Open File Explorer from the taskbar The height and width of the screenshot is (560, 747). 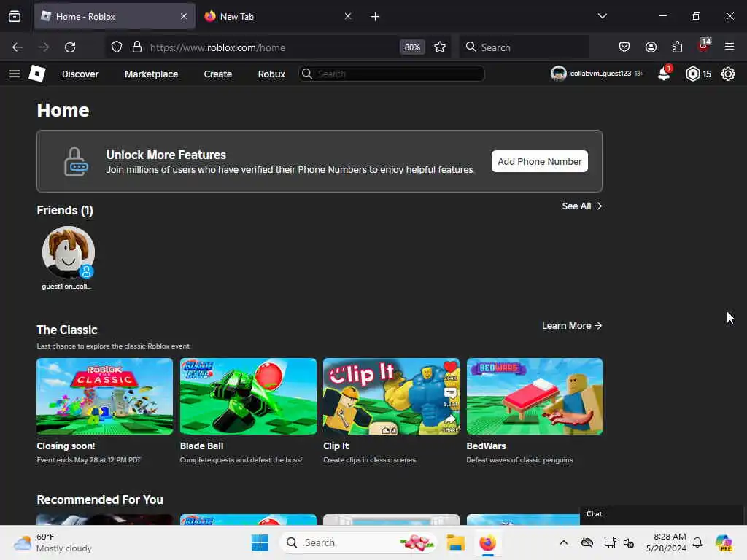tap(455, 542)
